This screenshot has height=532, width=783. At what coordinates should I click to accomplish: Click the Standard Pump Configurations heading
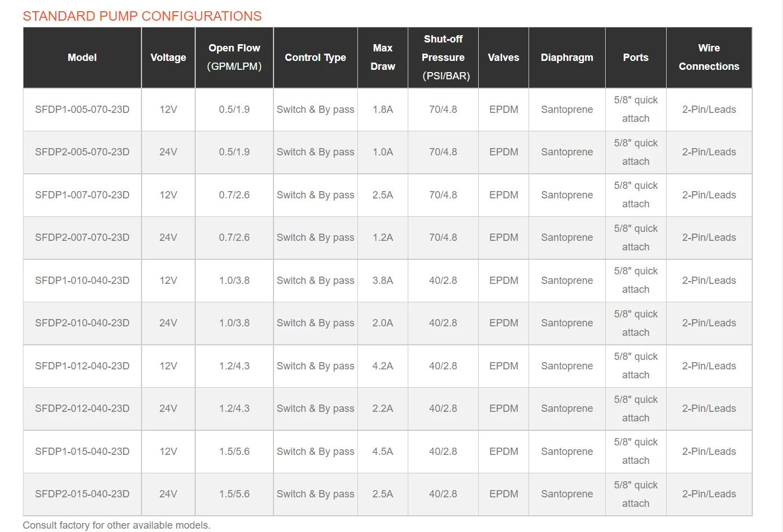142,16
